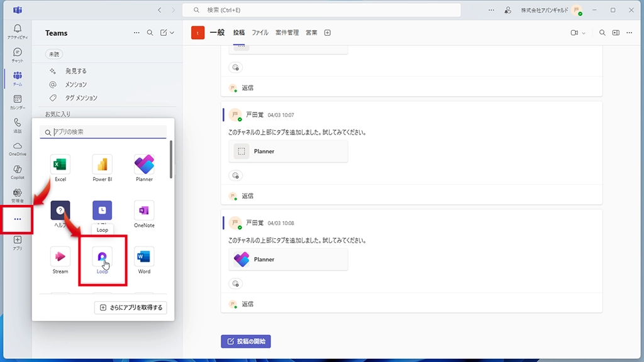Add reaction to the 10:07 post

pyautogui.click(x=235, y=176)
